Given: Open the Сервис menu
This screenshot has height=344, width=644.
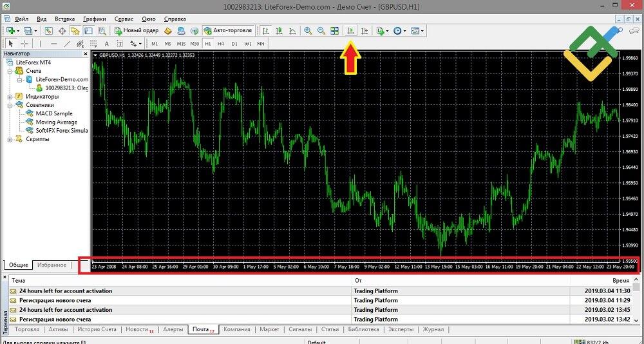Looking at the screenshot, I should pos(124,19).
